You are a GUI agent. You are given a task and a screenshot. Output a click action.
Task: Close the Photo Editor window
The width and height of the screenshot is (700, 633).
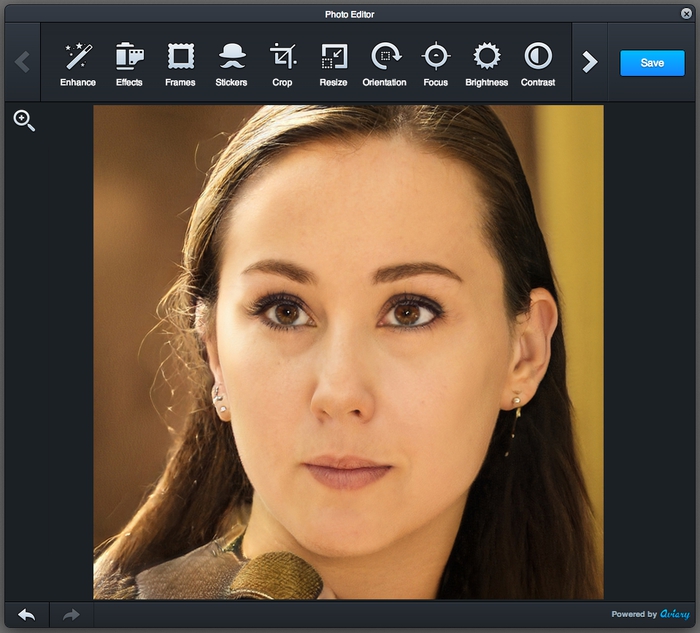[687, 14]
